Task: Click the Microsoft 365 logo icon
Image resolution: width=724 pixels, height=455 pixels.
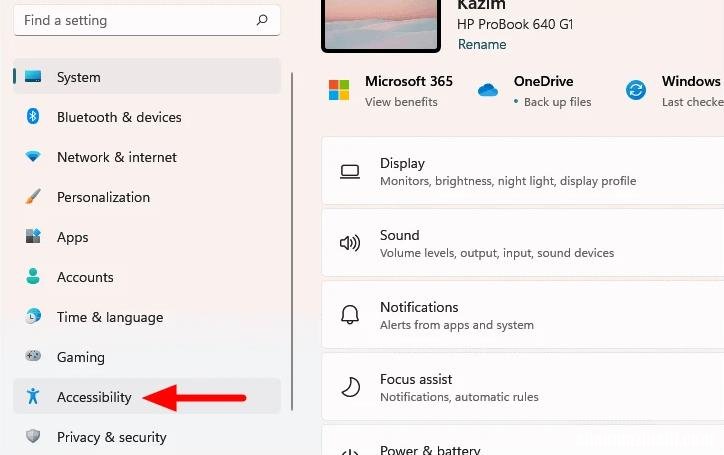Action: [339, 90]
